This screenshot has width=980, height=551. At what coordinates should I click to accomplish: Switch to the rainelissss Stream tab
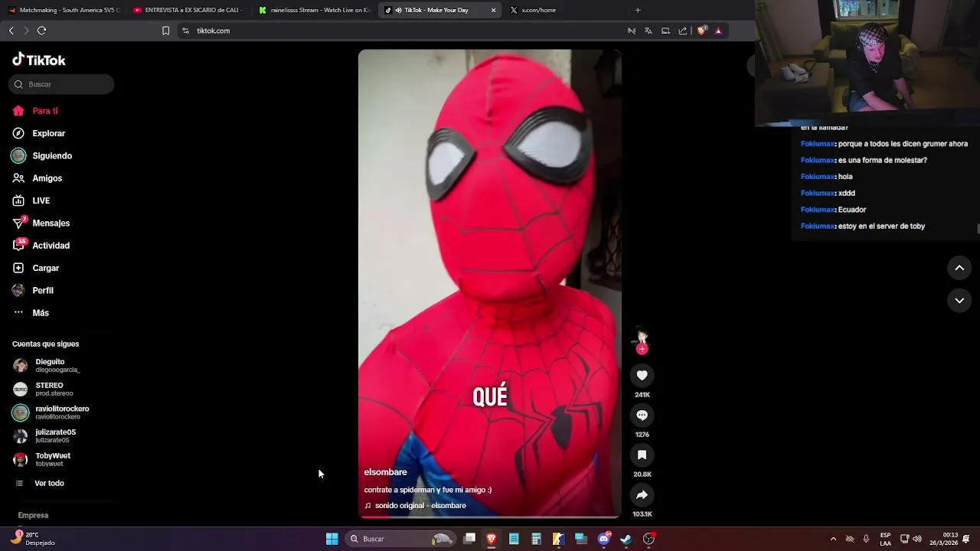(314, 10)
